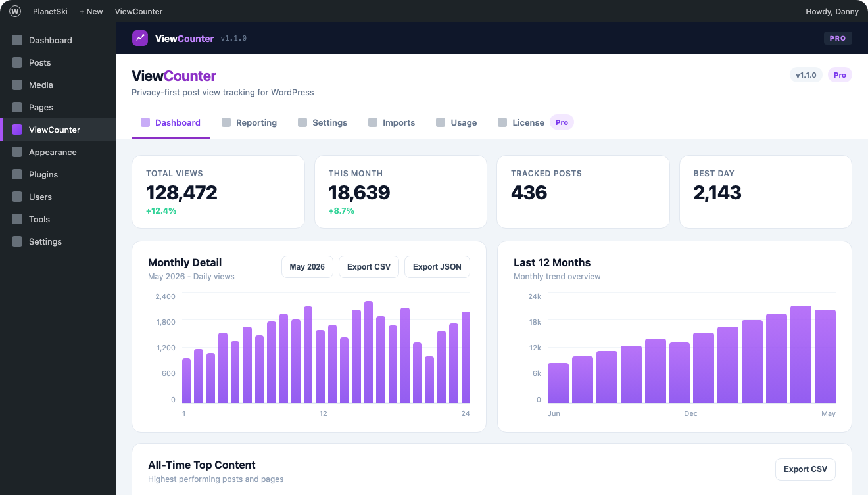
Task: Click the Total Views value 128,472
Action: point(181,192)
